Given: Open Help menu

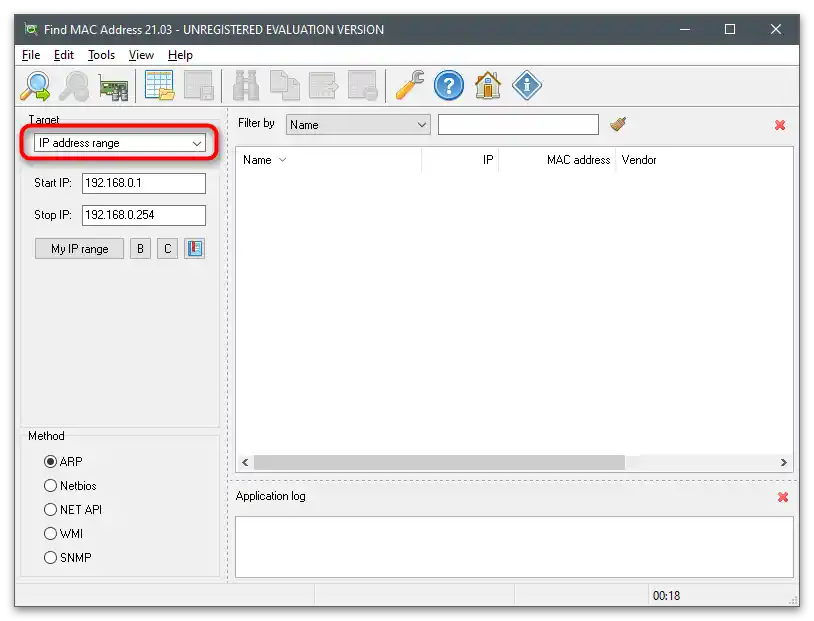Looking at the screenshot, I should (180, 55).
